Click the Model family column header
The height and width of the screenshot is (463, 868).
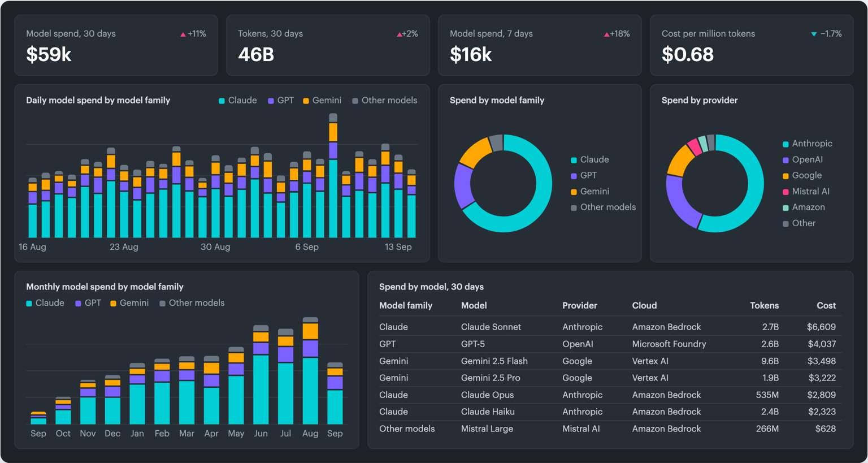click(406, 305)
